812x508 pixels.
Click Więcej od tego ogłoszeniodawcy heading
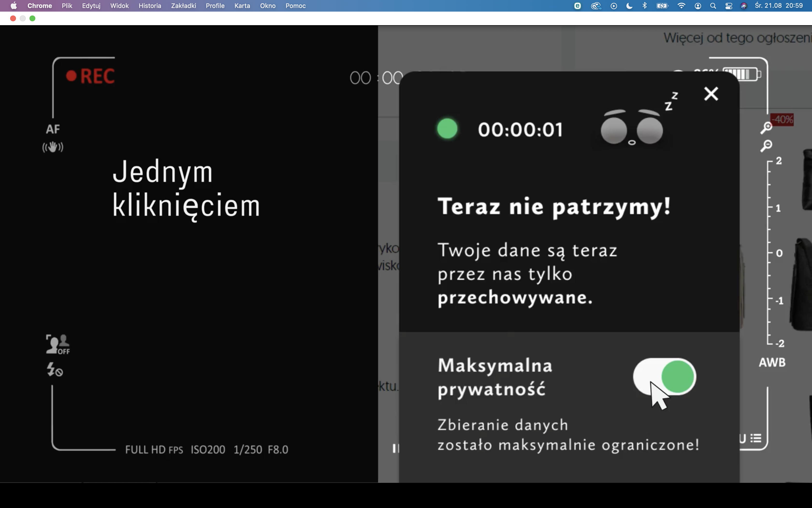pyautogui.click(x=738, y=38)
